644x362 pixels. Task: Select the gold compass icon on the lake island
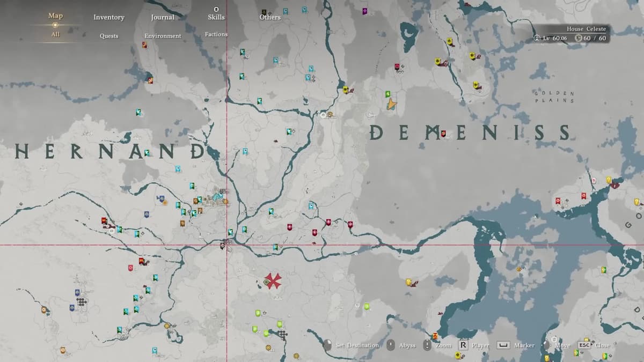519,269
